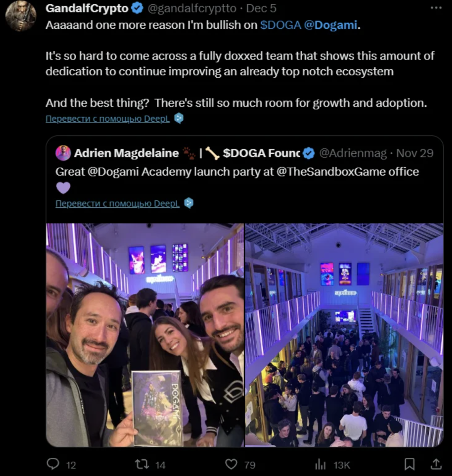Click the DeepL icon beside main translation
The height and width of the screenshot is (476, 452).
(179, 118)
